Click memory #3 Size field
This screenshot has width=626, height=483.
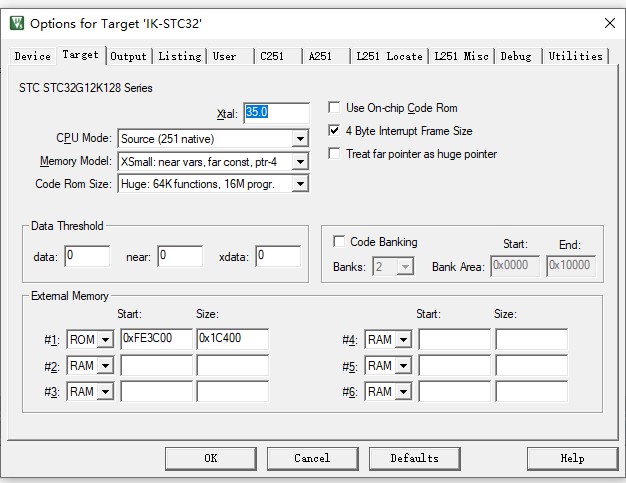point(232,391)
